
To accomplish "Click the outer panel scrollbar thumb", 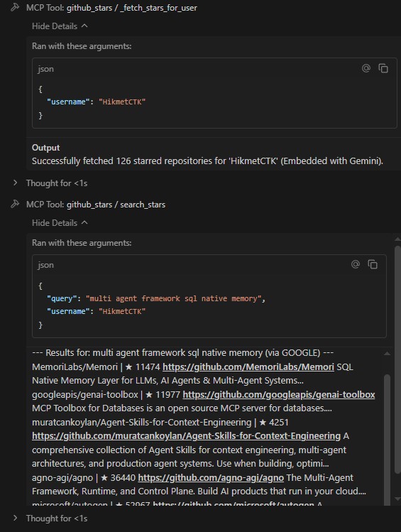I will click(x=397, y=359).
